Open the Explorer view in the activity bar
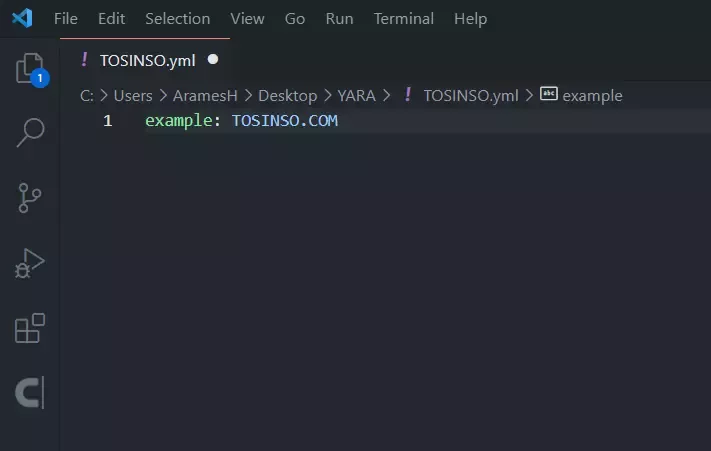 point(30,69)
